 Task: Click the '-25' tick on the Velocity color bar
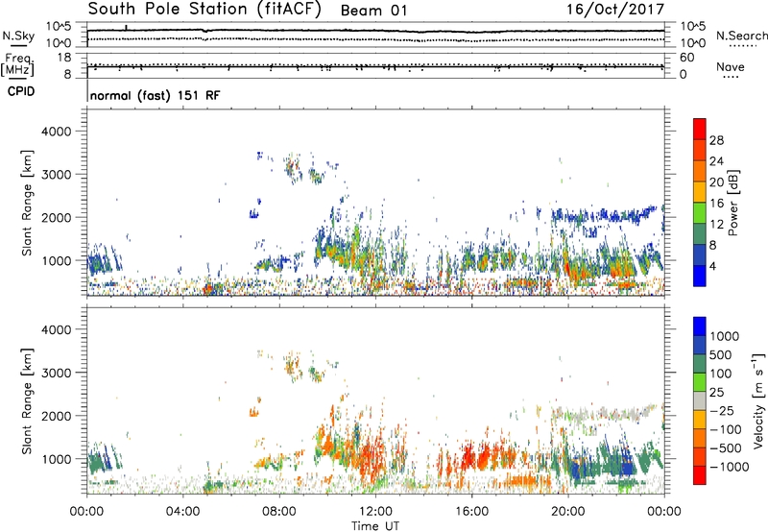coord(722,410)
